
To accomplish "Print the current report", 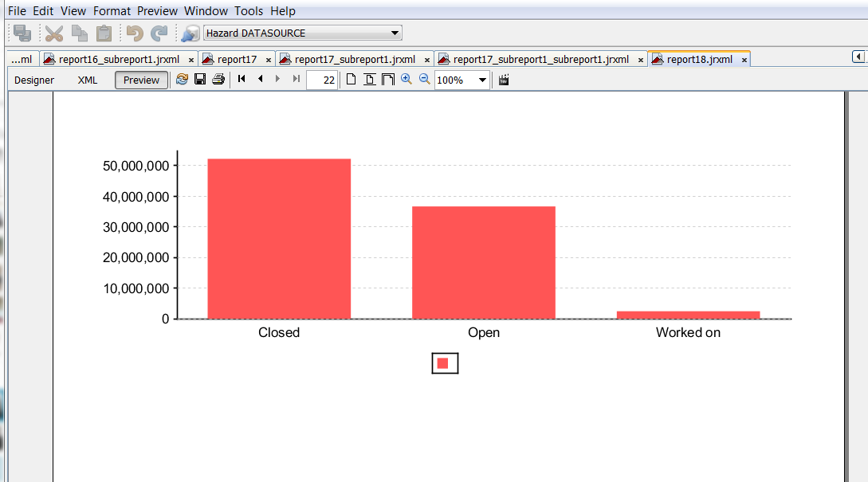I will (218, 79).
